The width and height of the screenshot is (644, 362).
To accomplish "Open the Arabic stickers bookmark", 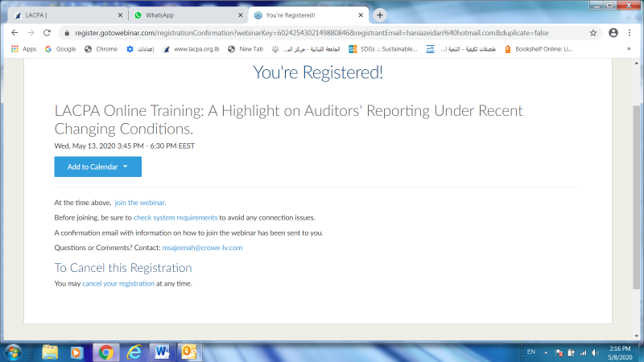I will 460,49.
